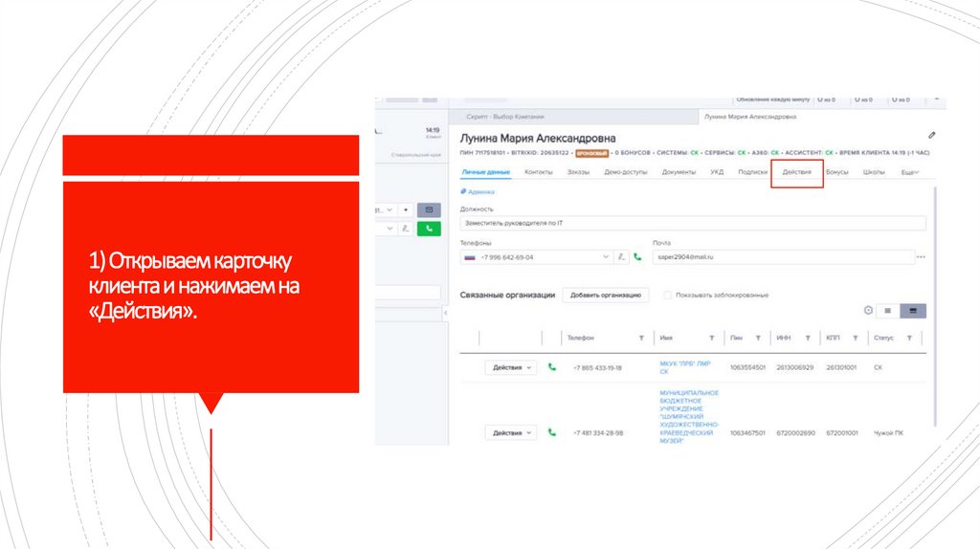Open the Личные данные tab
This screenshot has width=980, height=549.
pyautogui.click(x=485, y=172)
